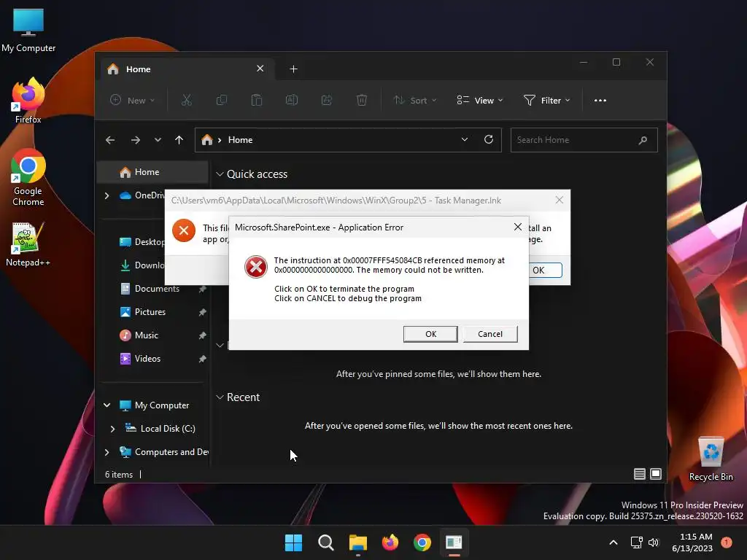Open Videos in the sidebar
747x560 pixels.
point(147,359)
